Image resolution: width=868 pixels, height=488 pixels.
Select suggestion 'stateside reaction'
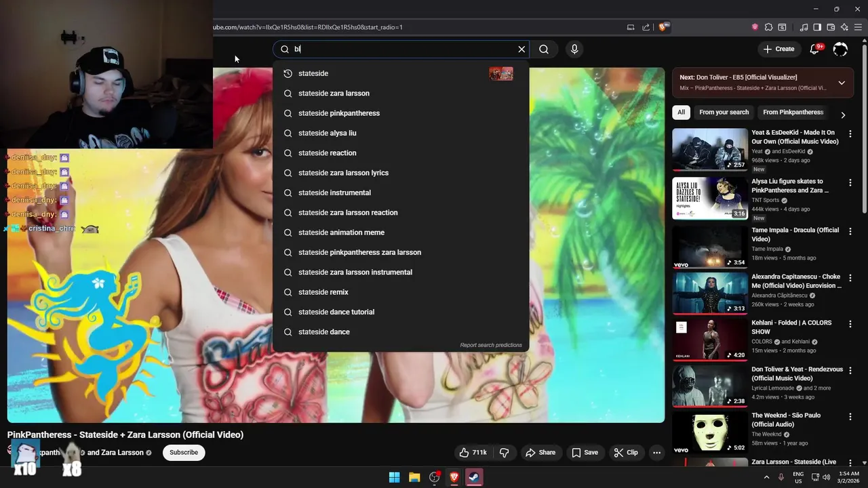(400, 152)
